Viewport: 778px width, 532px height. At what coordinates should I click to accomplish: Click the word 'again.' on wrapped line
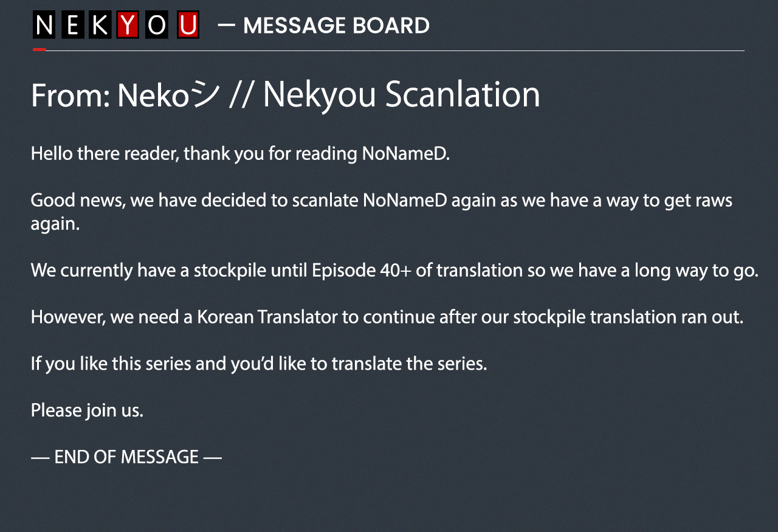click(x=55, y=224)
